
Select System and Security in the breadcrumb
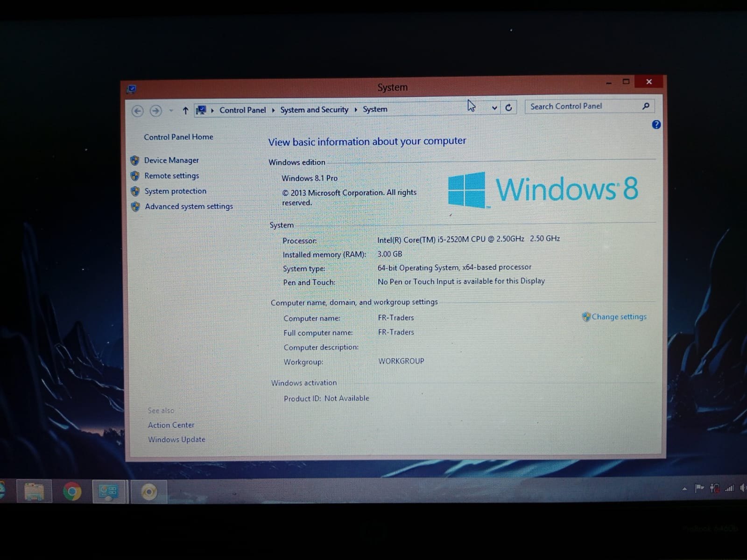point(314,110)
